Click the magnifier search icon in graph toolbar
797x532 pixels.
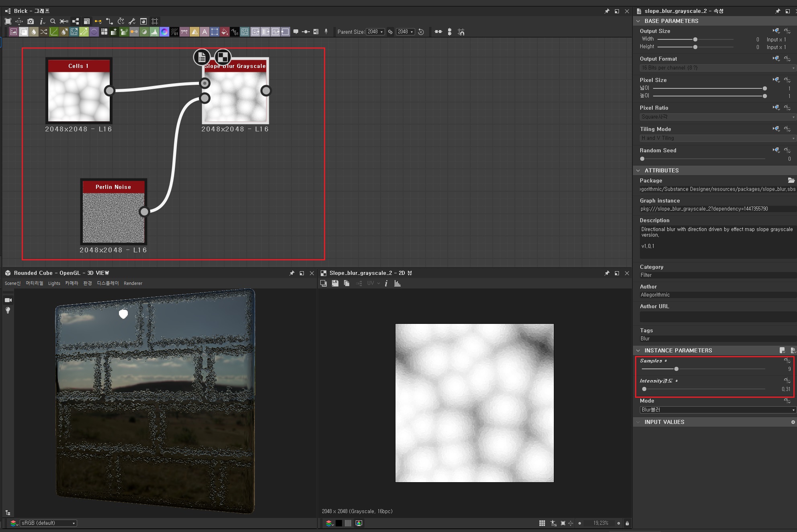[53, 21]
